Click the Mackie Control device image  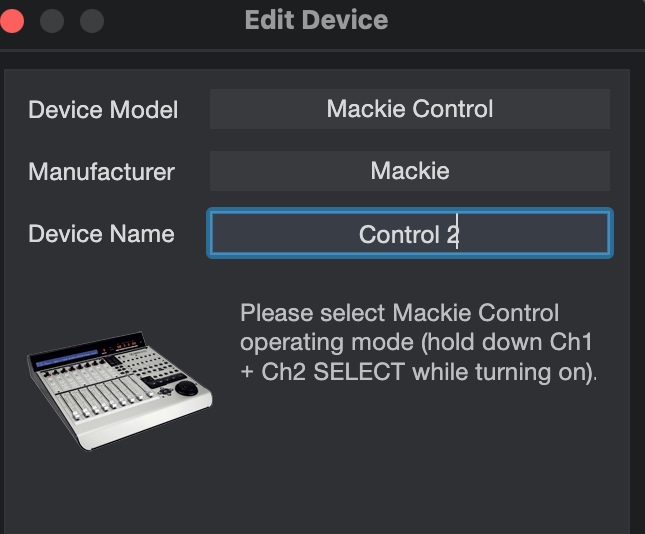pos(119,383)
